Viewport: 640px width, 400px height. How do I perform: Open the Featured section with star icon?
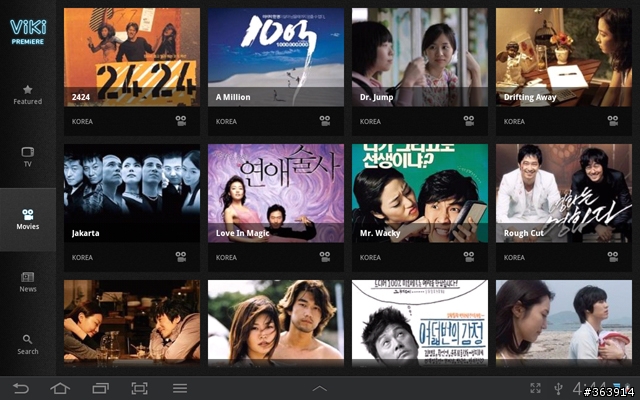pyautogui.click(x=28, y=95)
